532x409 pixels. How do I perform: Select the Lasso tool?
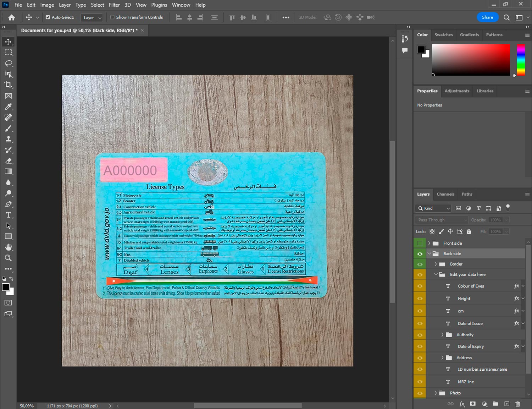click(x=9, y=63)
